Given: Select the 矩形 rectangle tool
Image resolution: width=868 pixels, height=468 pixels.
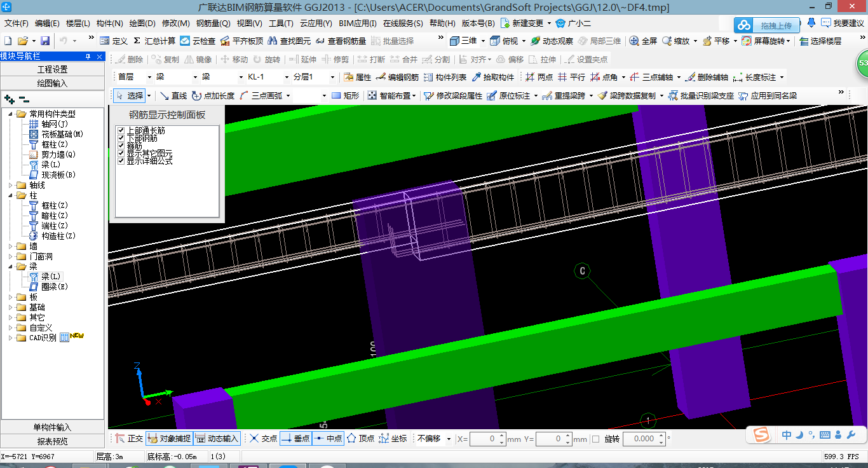Looking at the screenshot, I should tap(345, 95).
